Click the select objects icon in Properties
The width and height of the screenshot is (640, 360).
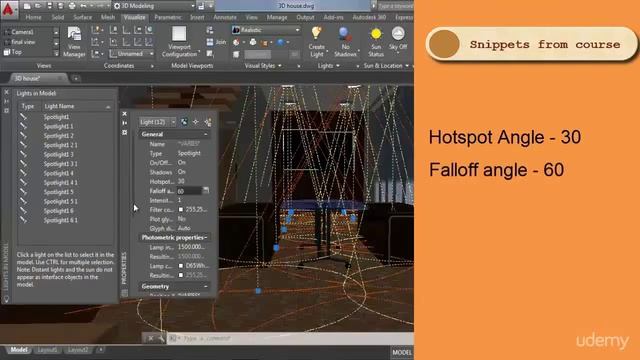click(196, 122)
